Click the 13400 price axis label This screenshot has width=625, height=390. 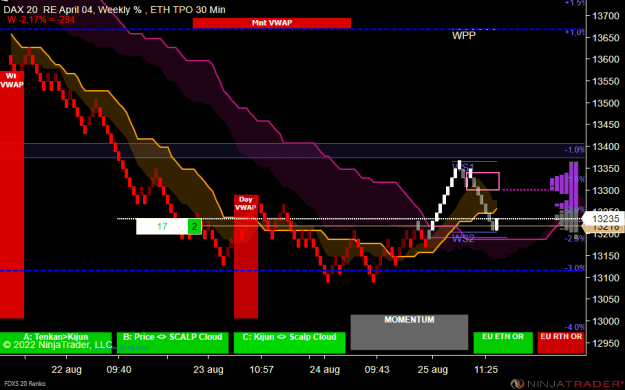pos(606,147)
